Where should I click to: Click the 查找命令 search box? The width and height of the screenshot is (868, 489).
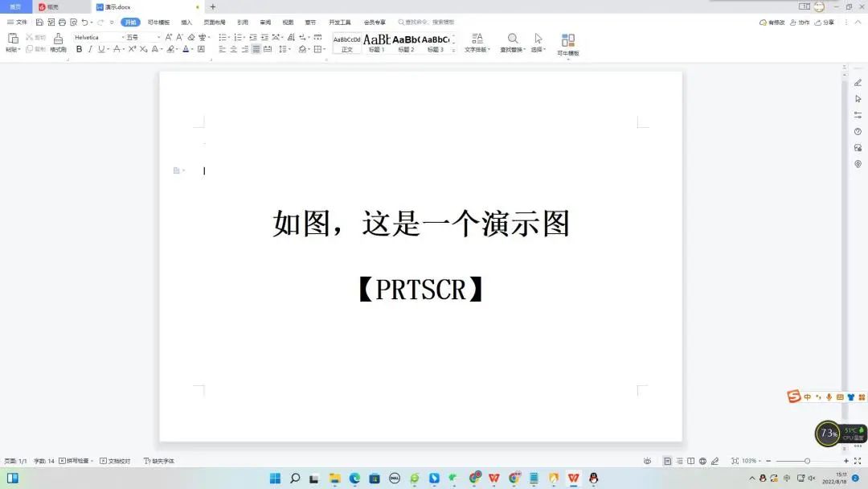tap(426, 22)
